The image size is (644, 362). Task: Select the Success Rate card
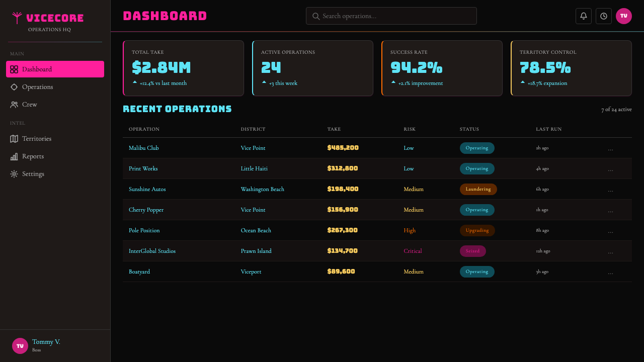coord(442,68)
